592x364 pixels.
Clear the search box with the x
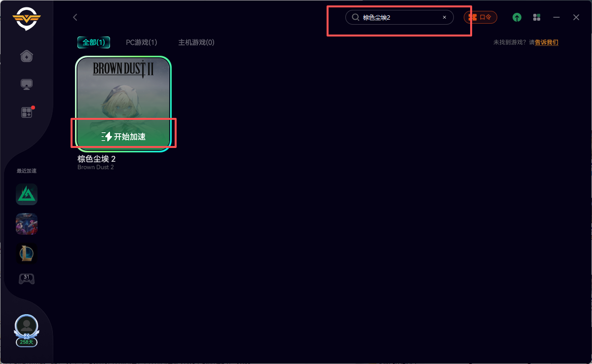444,17
